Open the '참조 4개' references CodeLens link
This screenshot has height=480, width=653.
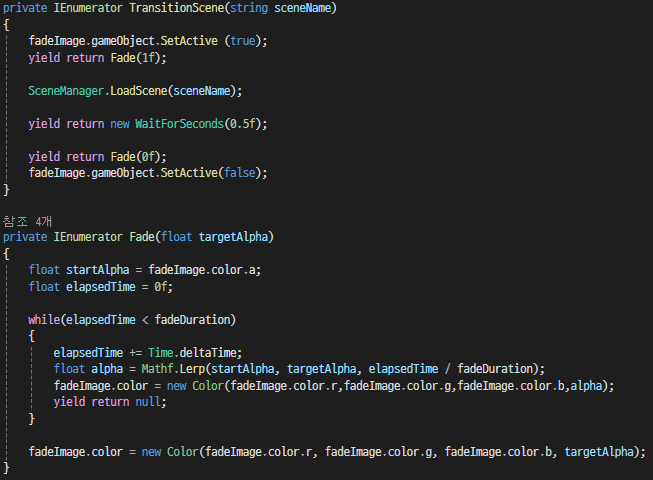(27, 221)
